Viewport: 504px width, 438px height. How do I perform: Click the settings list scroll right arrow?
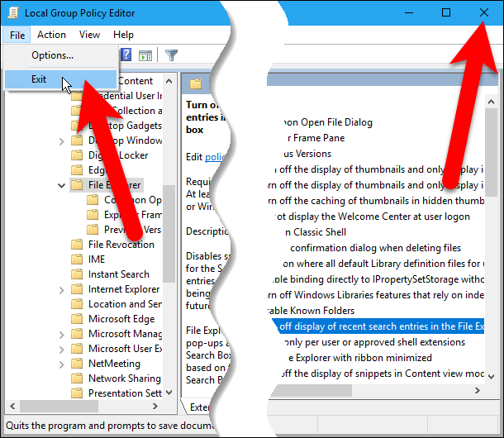click(478, 390)
